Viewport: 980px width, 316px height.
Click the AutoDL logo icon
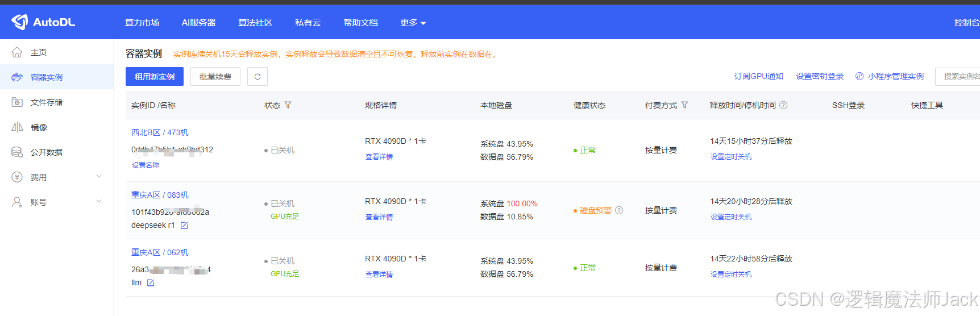(19, 22)
